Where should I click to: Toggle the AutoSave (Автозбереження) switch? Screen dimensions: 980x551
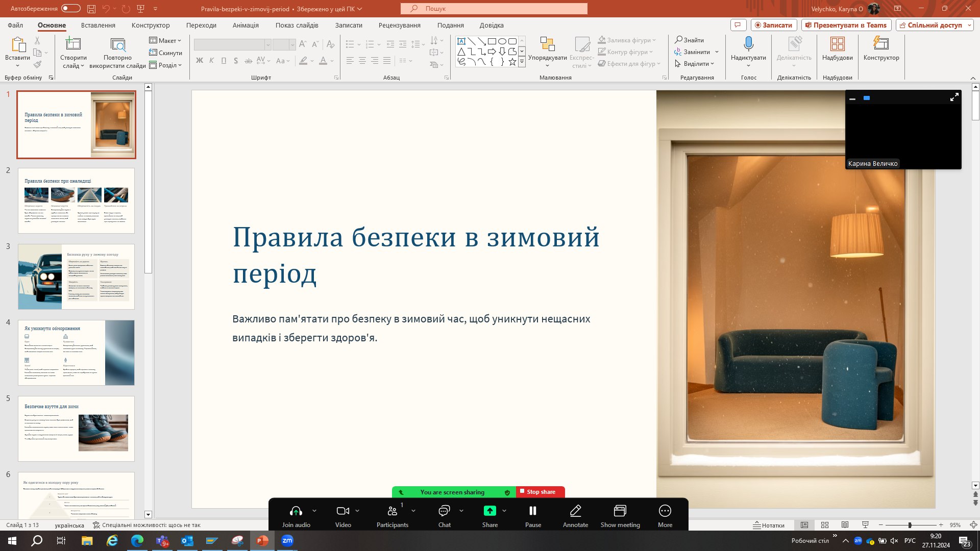(x=71, y=9)
